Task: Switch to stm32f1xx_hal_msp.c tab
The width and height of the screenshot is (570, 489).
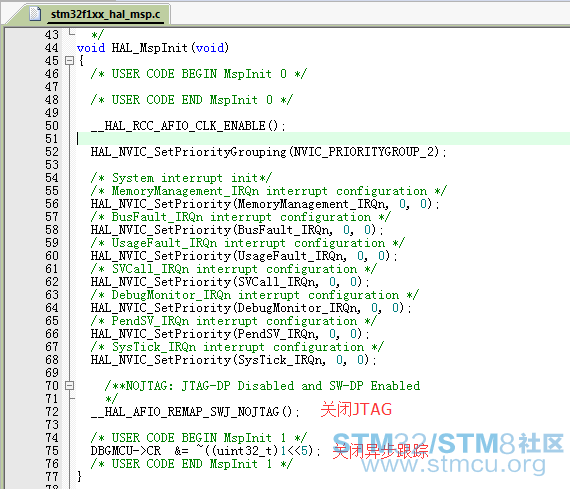Action: tap(105, 15)
